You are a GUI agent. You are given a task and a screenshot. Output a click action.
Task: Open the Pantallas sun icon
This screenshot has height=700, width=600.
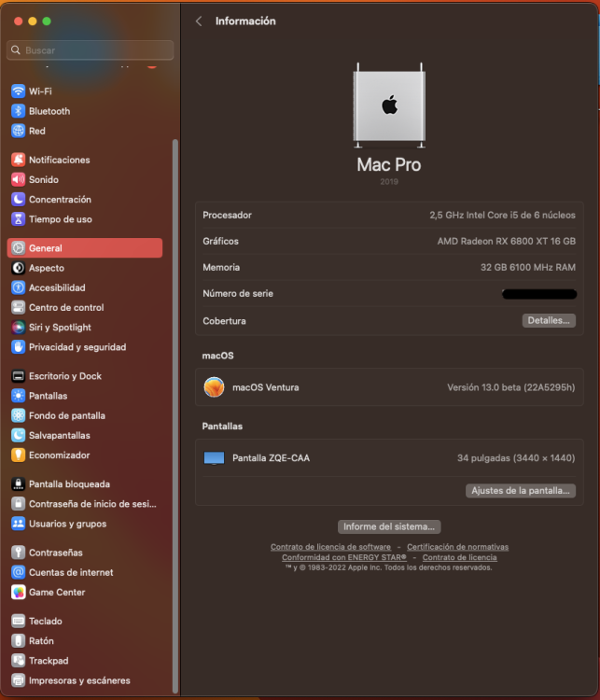(19, 396)
